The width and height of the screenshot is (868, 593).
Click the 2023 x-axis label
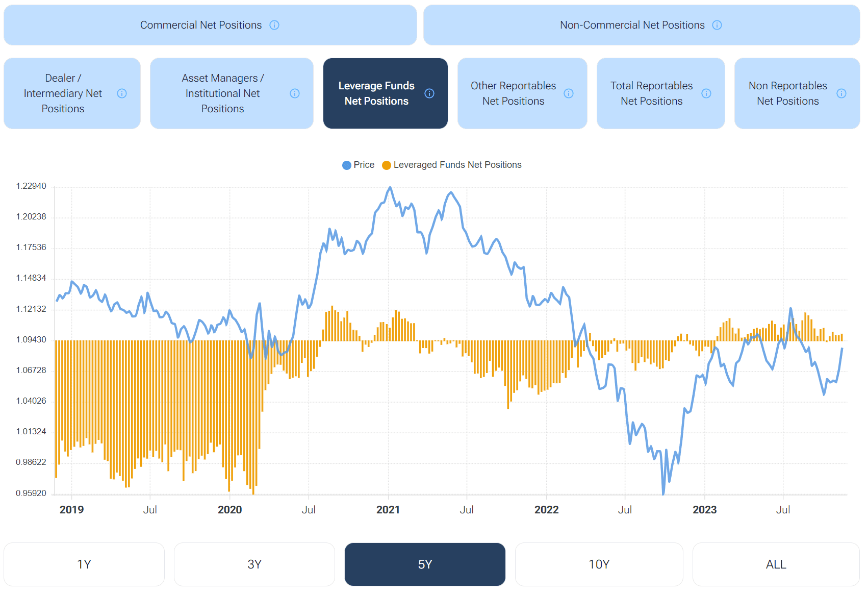coord(704,510)
